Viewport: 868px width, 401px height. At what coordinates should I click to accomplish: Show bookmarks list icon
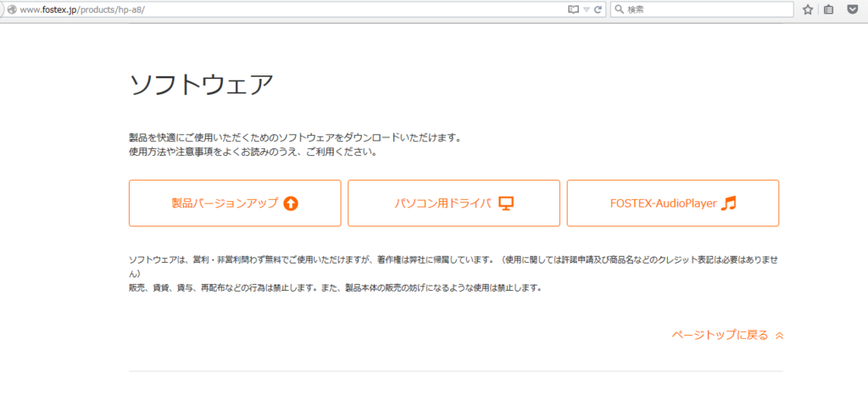[829, 10]
